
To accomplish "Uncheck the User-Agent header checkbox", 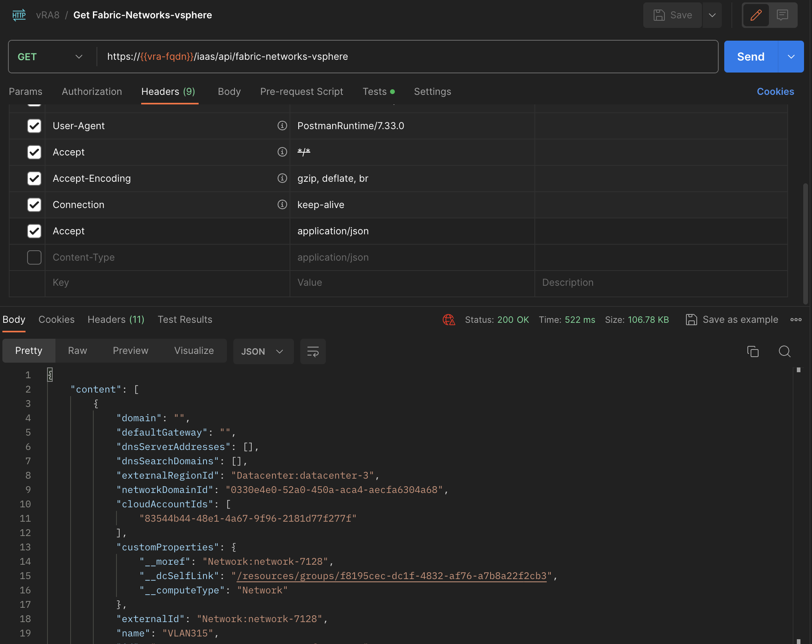I will [x=34, y=126].
